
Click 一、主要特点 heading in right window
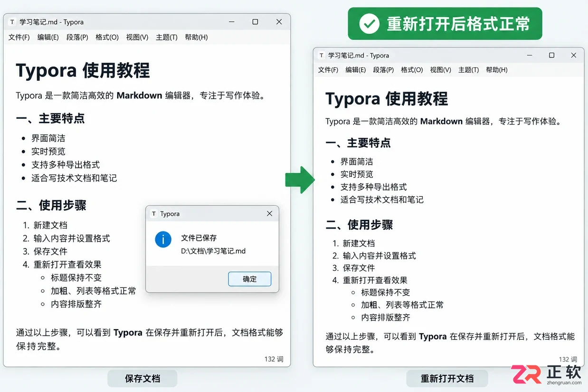click(x=358, y=143)
